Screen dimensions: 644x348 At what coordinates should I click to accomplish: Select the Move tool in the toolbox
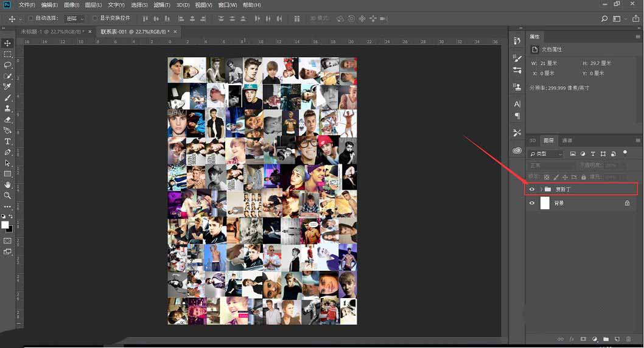point(7,43)
